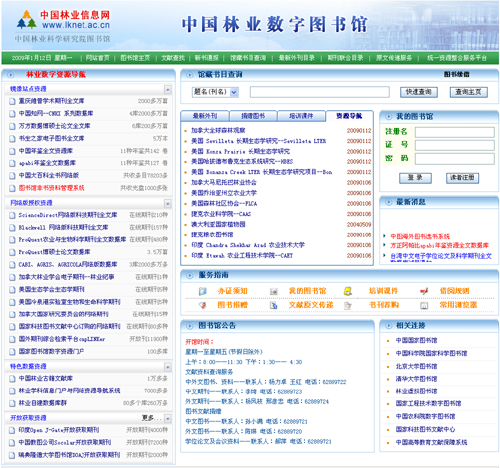Click document icon beside 印度Open J-Gate row
This screenshot has height=468, width=500.
click(x=12, y=430)
